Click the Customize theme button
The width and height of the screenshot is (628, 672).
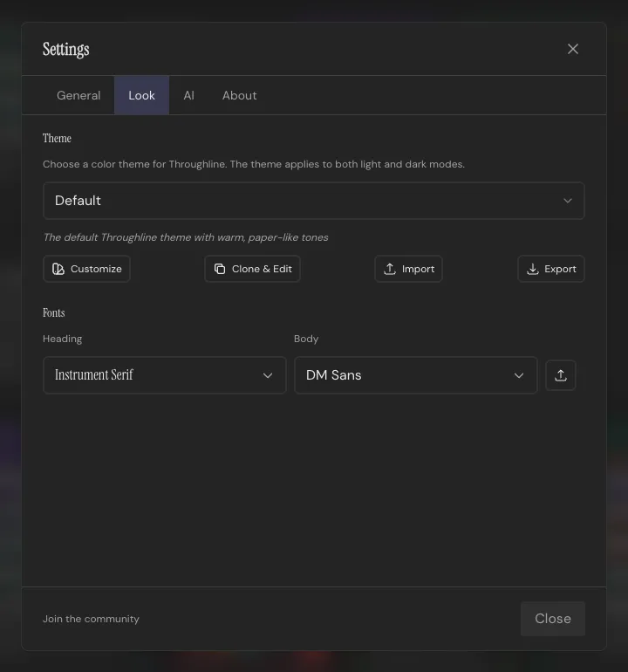click(86, 269)
